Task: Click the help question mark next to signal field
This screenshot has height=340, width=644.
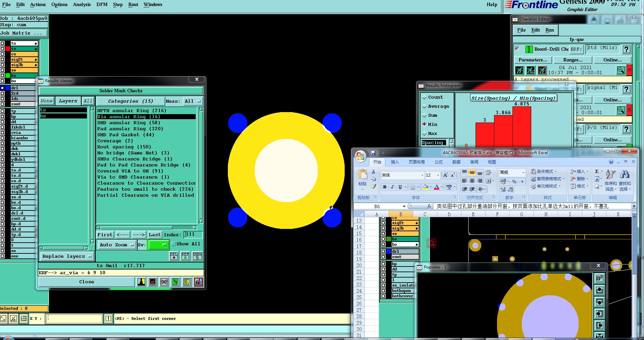Action: (x=626, y=89)
